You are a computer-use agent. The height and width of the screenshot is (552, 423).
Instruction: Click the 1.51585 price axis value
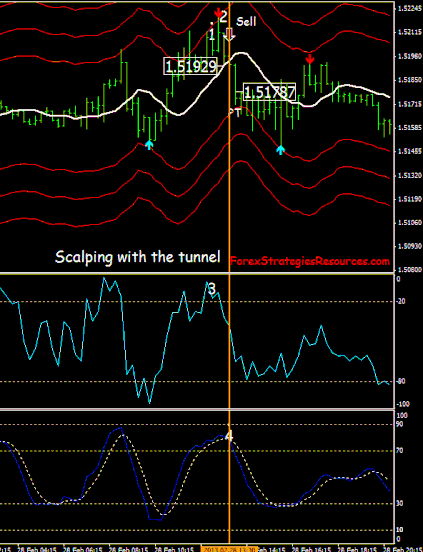409,127
